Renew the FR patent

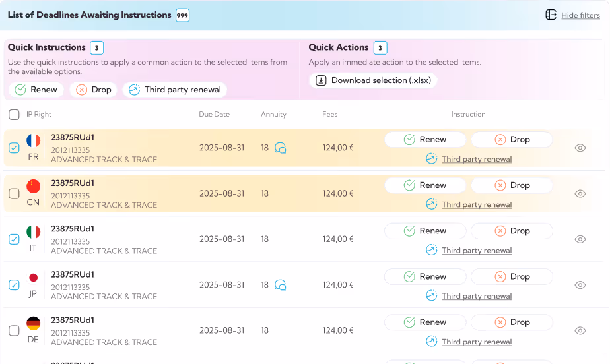pyautogui.click(x=425, y=139)
